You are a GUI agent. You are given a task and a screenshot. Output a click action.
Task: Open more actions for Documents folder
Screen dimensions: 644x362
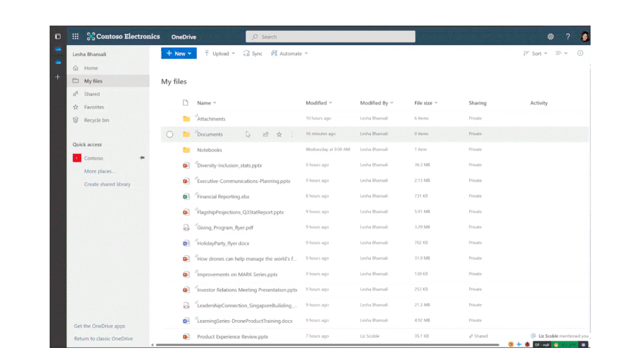[293, 134]
